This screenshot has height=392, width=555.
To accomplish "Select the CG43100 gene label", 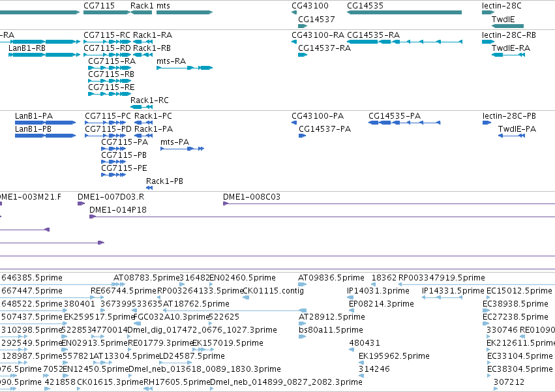I will (x=310, y=6).
